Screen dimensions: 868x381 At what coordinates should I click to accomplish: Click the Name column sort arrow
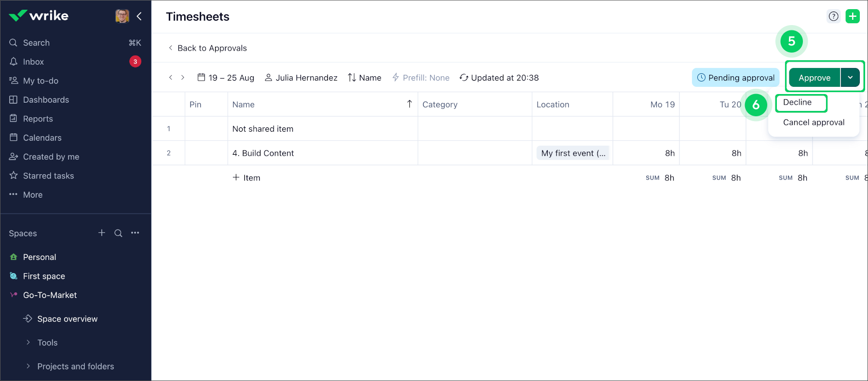(x=409, y=104)
